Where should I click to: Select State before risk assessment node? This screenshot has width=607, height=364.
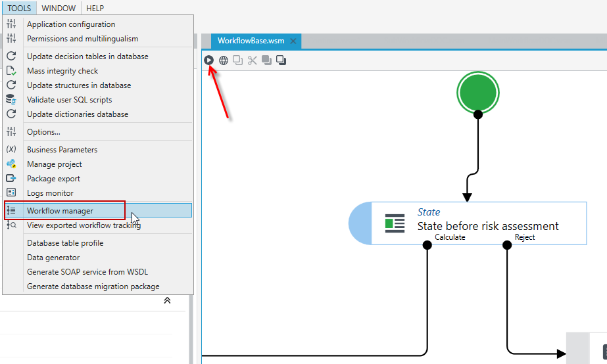tap(468, 223)
